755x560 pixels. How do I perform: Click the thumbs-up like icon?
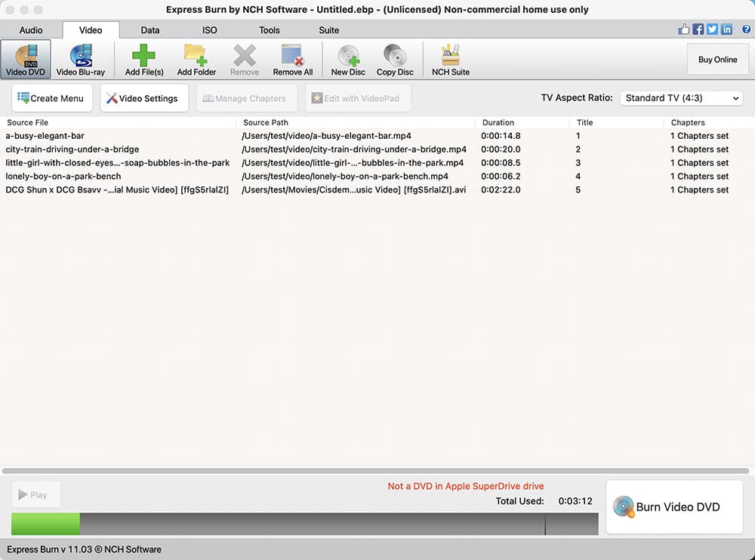[684, 29]
